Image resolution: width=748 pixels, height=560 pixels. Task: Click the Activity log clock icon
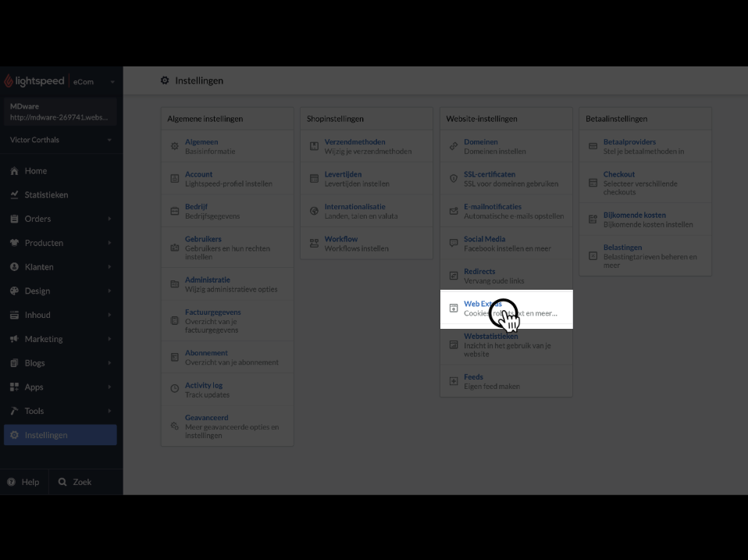[175, 389]
